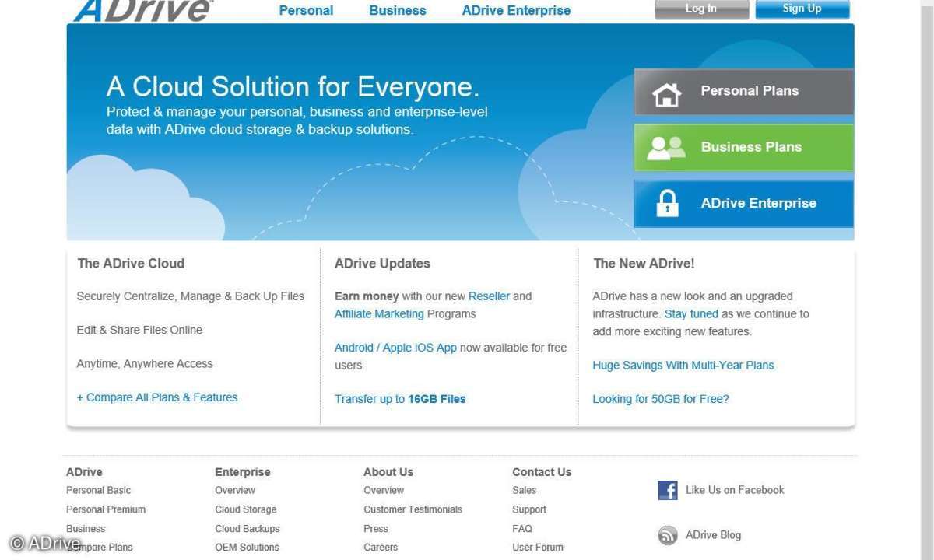Click the Stay tuned link
Viewport: 934px width, 560px height.
tap(691, 314)
